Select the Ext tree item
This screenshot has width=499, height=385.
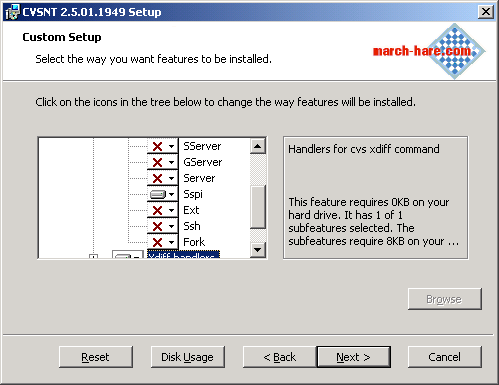[191, 210]
